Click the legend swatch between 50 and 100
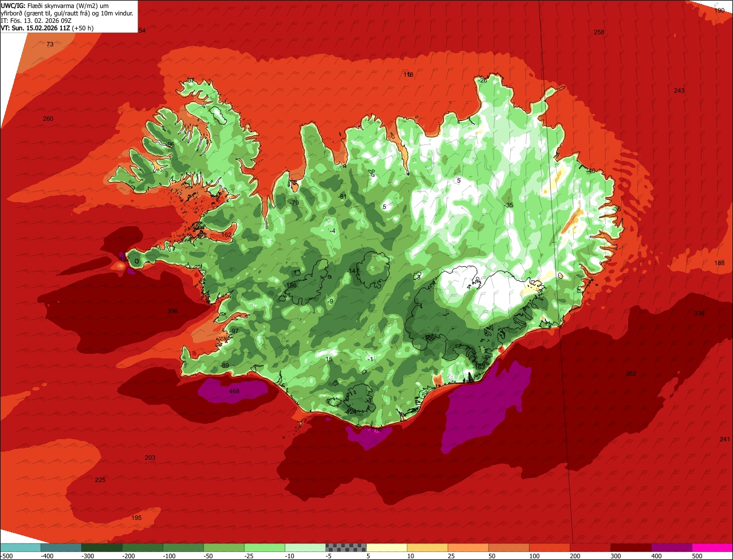 (x=509, y=547)
